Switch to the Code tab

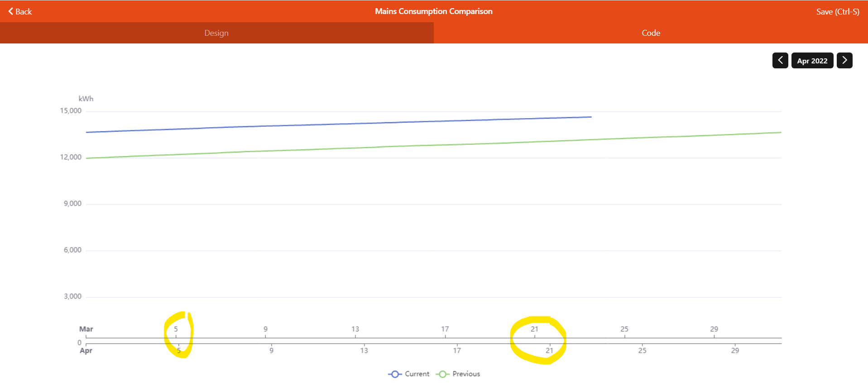(651, 33)
